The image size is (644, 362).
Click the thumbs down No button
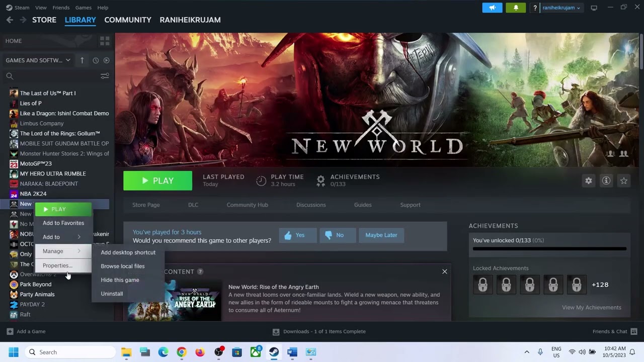[x=337, y=235]
